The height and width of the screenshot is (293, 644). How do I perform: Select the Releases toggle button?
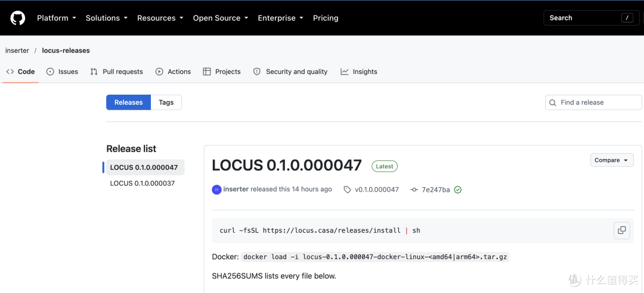click(x=129, y=102)
